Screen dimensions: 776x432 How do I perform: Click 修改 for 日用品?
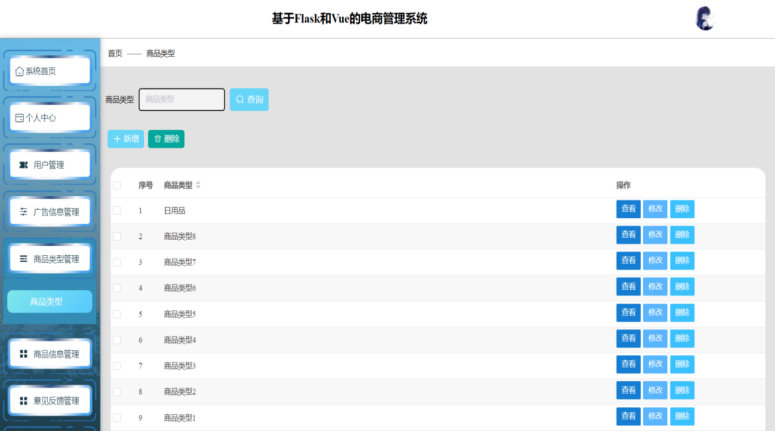coord(655,209)
